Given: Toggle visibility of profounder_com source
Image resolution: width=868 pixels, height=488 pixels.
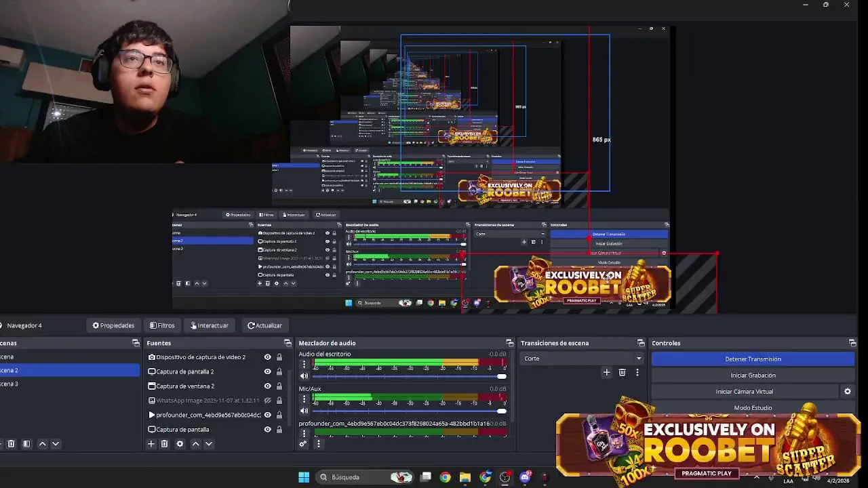Looking at the screenshot, I should coord(267,415).
